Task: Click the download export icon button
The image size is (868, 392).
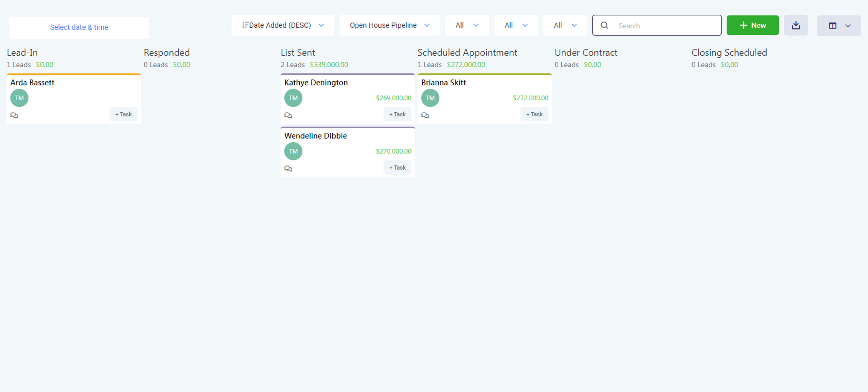Action: [x=796, y=25]
